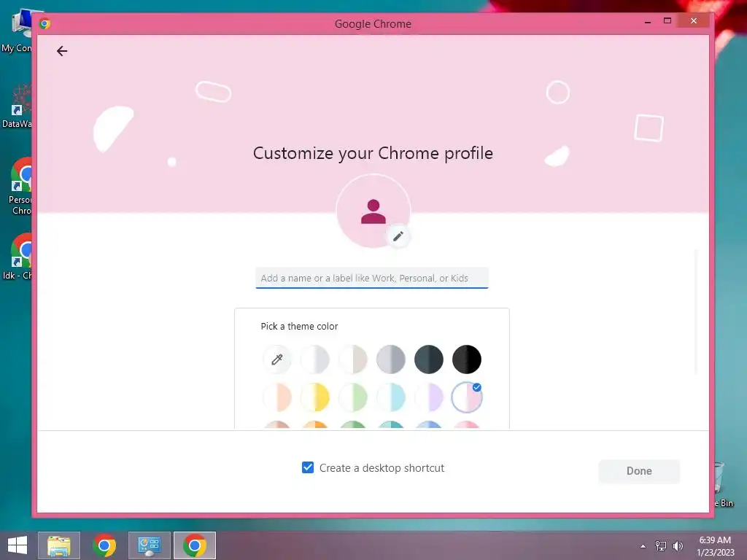747x560 pixels.
Task: Select the light green theme color
Action: tap(353, 397)
